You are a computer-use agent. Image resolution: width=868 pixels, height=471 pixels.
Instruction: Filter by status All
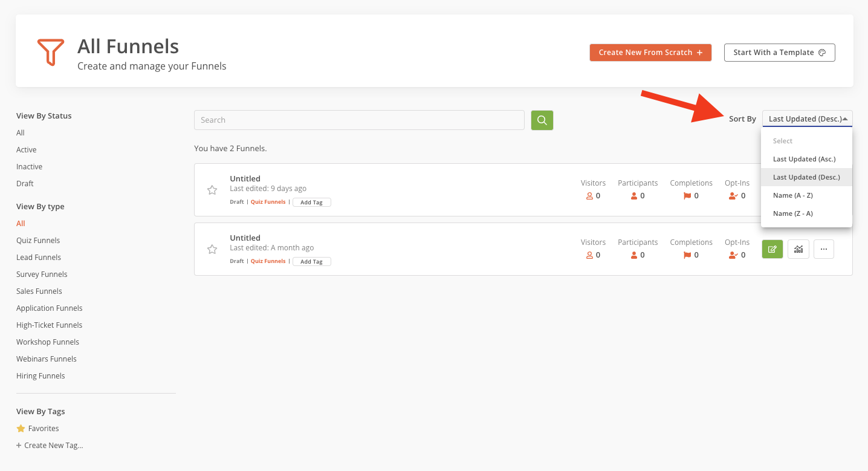coord(21,132)
